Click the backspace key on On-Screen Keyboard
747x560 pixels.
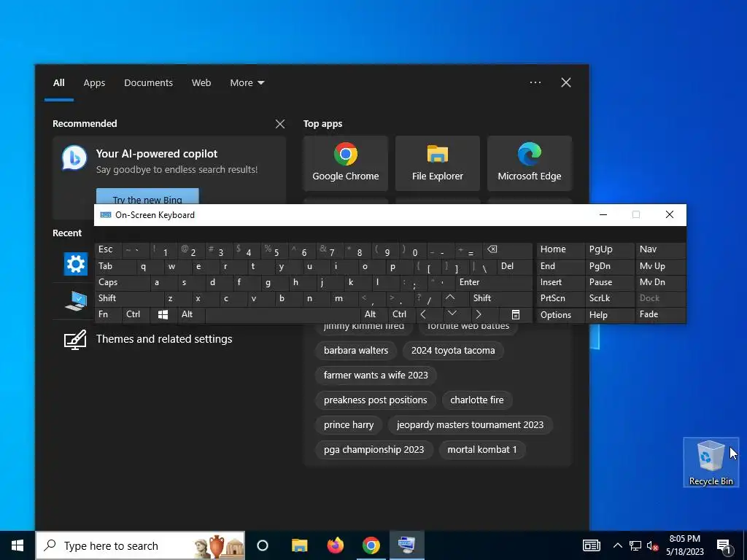pyautogui.click(x=508, y=249)
